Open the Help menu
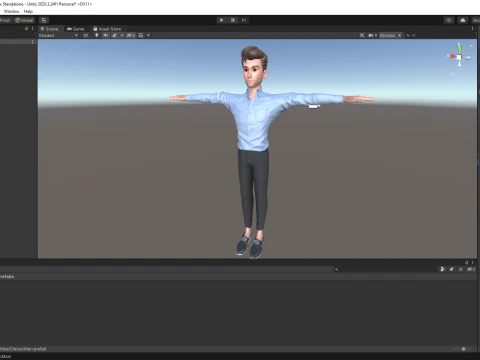 [x=28, y=11]
